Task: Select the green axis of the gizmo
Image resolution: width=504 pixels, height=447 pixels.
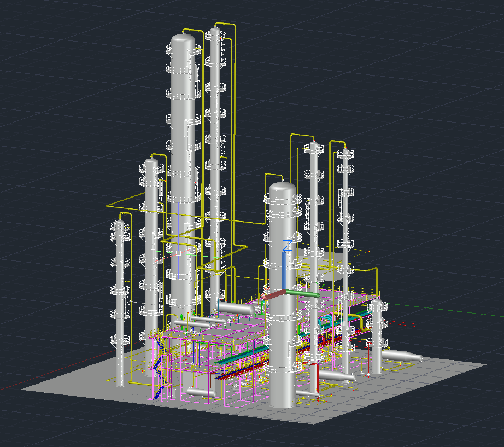Action: tap(302, 293)
